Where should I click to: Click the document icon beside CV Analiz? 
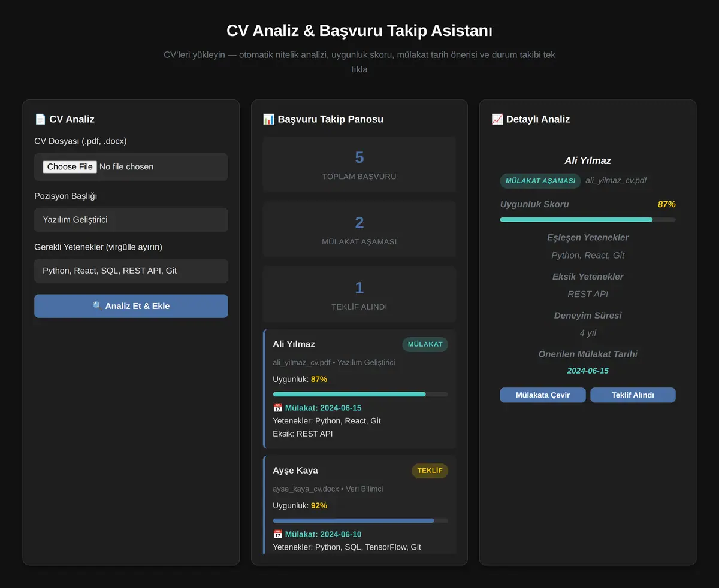point(40,119)
